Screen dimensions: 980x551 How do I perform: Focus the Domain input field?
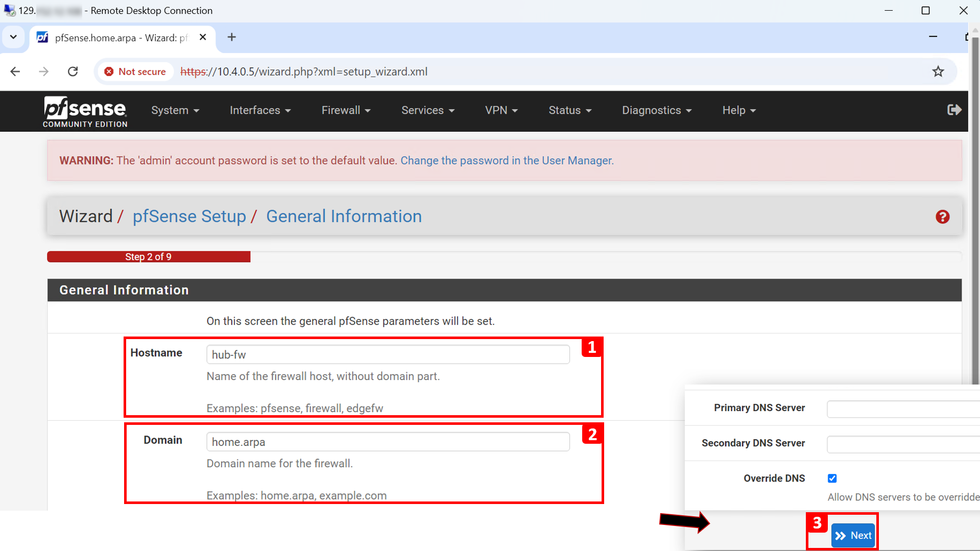[x=388, y=442]
